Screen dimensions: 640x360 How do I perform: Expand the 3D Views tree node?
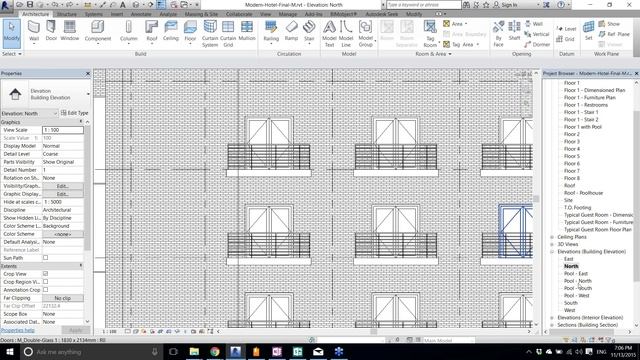click(x=552, y=244)
